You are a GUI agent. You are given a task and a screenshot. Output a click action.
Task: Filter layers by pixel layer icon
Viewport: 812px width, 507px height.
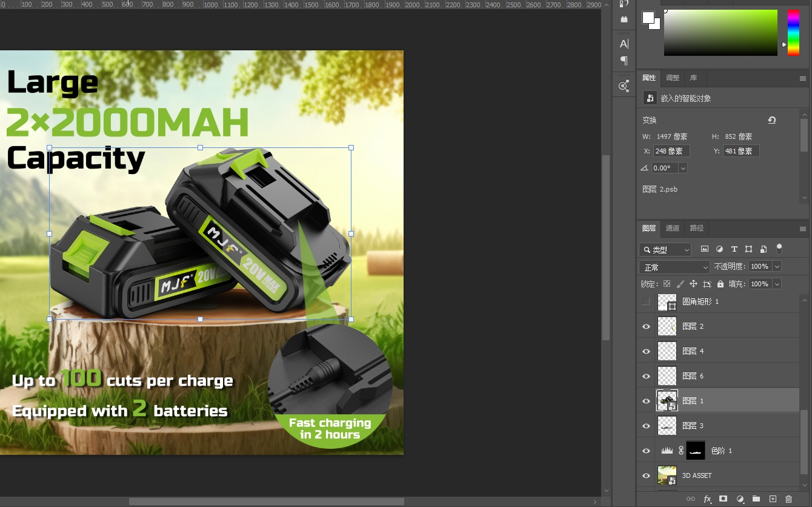click(705, 249)
